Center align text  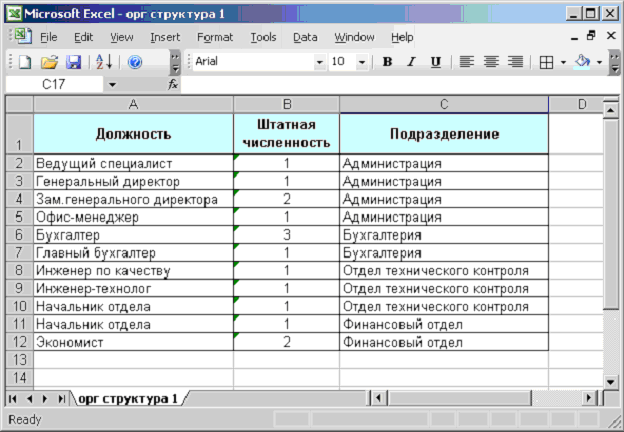[491, 62]
